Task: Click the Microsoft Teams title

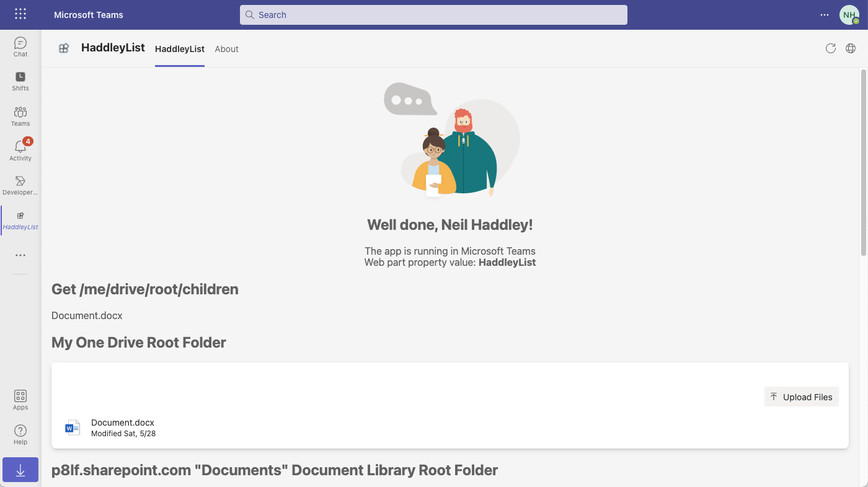Action: point(89,15)
